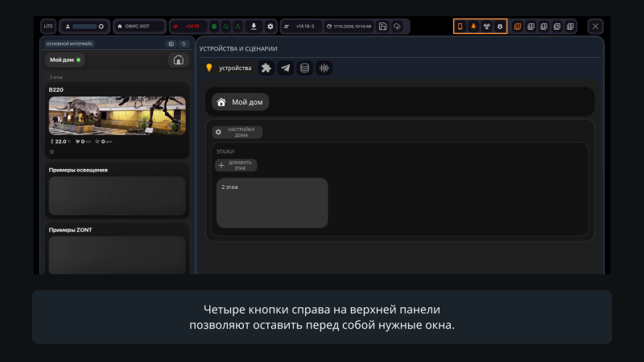
Task: Click the red v14.19 version indicator
Action: [189, 27]
